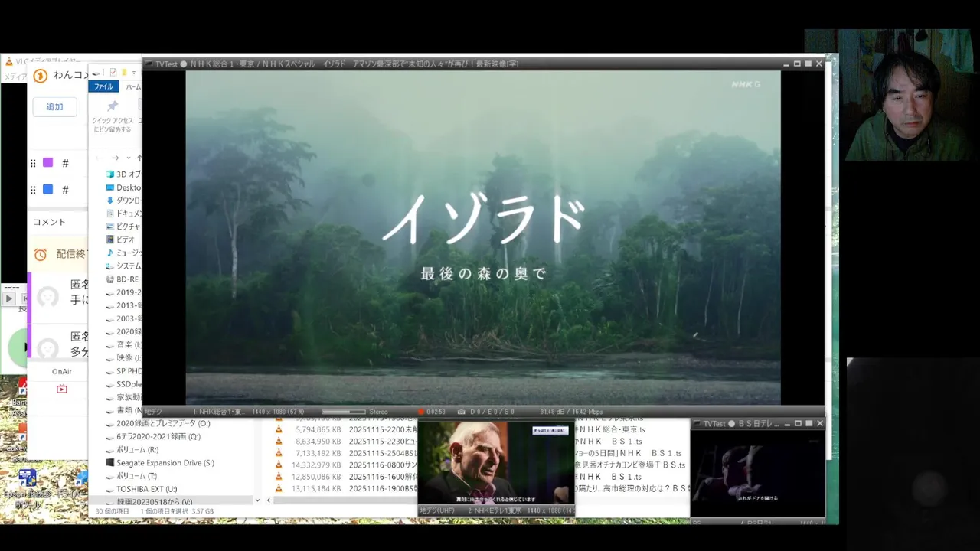This screenshot has width=980, height=551.
Task: Toggle Stereo audio mode in TVTest
Action: point(378,412)
